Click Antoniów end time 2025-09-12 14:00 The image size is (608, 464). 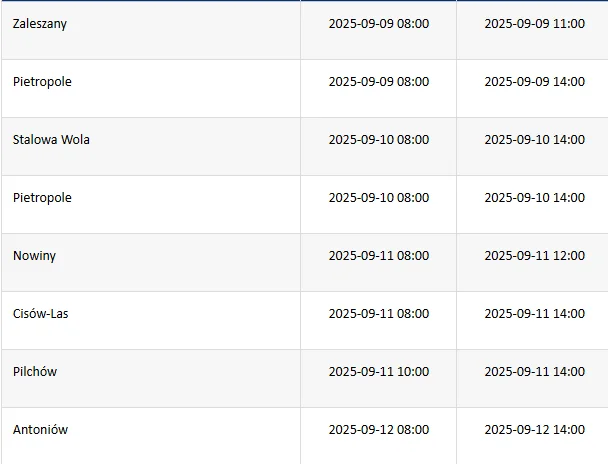tap(534, 430)
